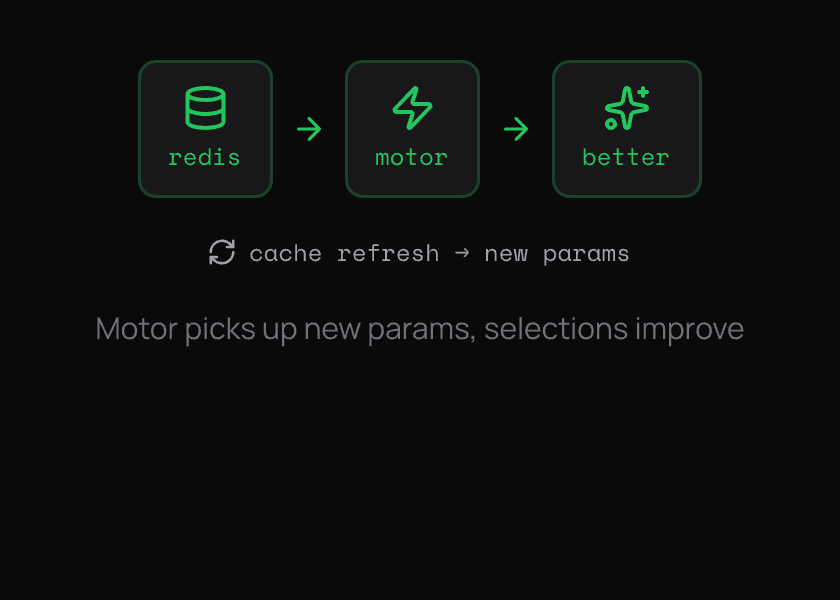The width and height of the screenshot is (840, 600).
Task: Click the word "cache" in the monospace line
Action: pyautogui.click(x=286, y=254)
